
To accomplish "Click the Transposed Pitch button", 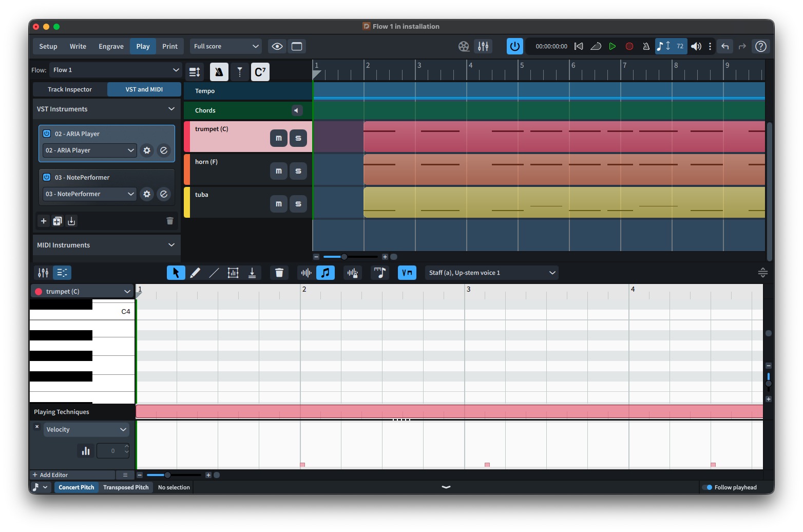I will [126, 487].
